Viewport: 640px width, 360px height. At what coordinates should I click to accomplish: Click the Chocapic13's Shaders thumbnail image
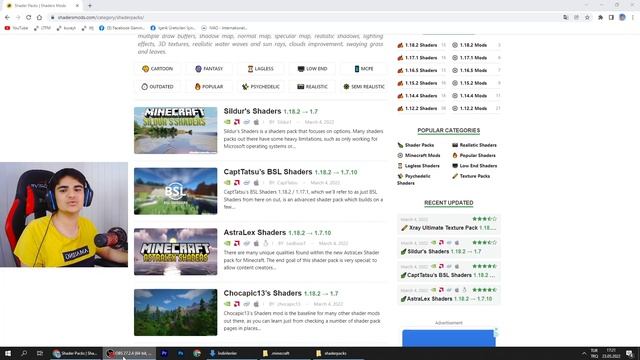[176, 312]
